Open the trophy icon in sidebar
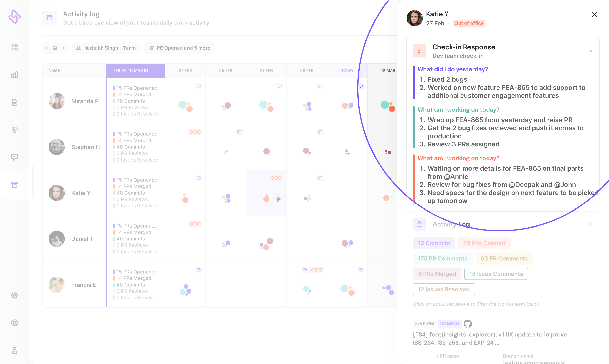 click(x=15, y=130)
